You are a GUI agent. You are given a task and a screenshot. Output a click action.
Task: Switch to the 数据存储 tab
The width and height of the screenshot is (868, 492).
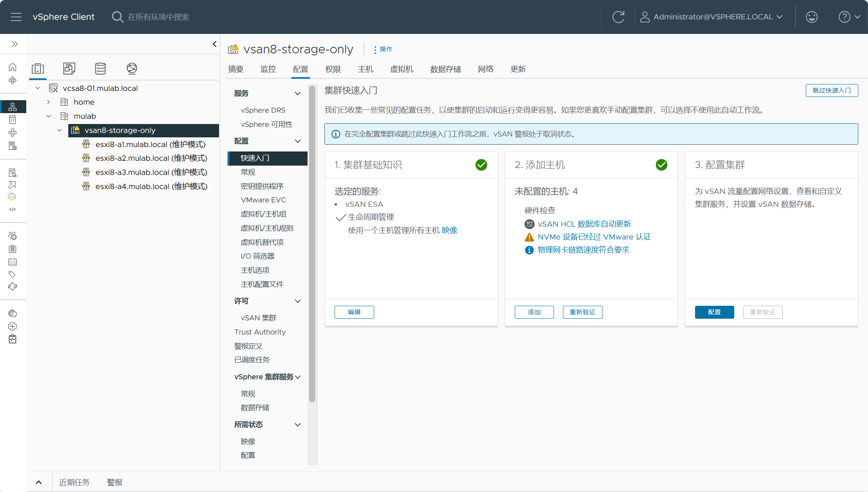446,69
